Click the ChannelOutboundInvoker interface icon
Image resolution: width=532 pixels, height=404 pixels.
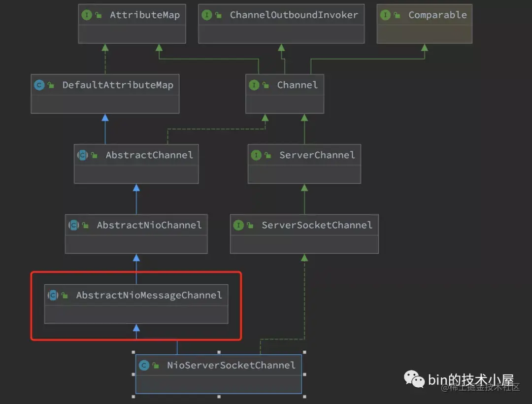click(x=206, y=15)
